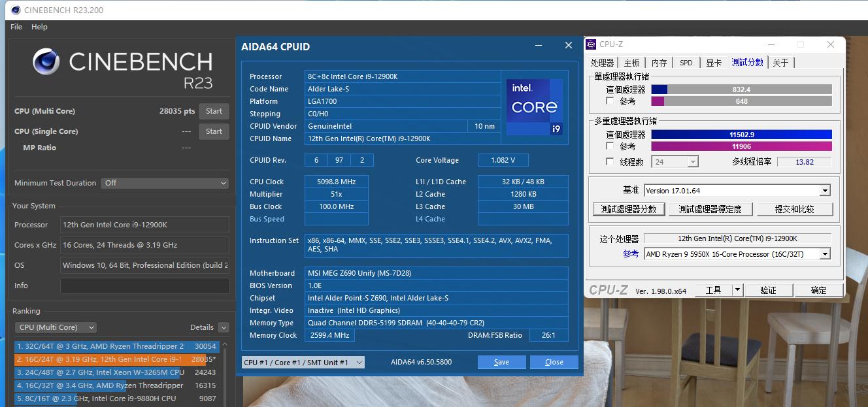The image size is (868, 407).
Task: Click the Info input field in Cinebench
Action: [x=144, y=285]
